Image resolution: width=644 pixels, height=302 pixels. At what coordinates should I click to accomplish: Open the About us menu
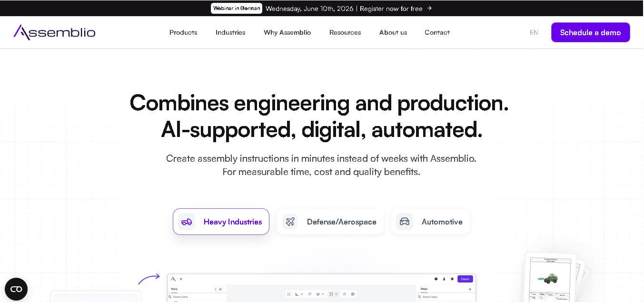(x=393, y=32)
